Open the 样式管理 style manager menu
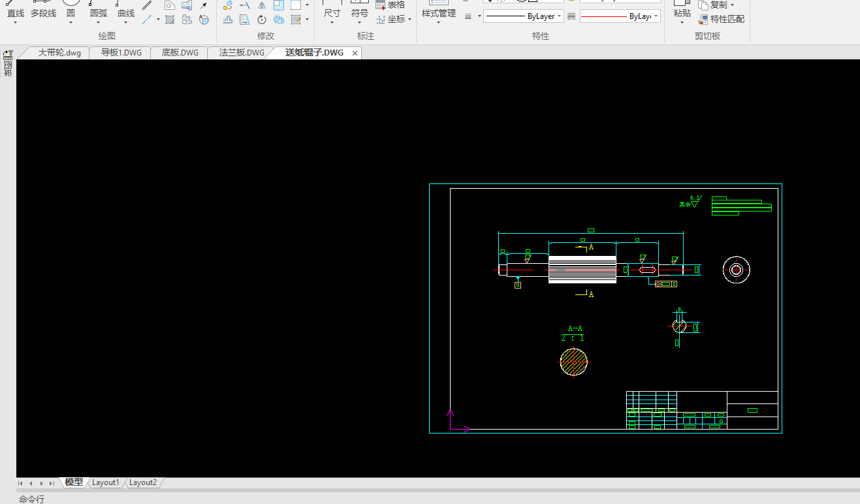Image resolution: width=860 pixels, height=504 pixels. click(438, 14)
